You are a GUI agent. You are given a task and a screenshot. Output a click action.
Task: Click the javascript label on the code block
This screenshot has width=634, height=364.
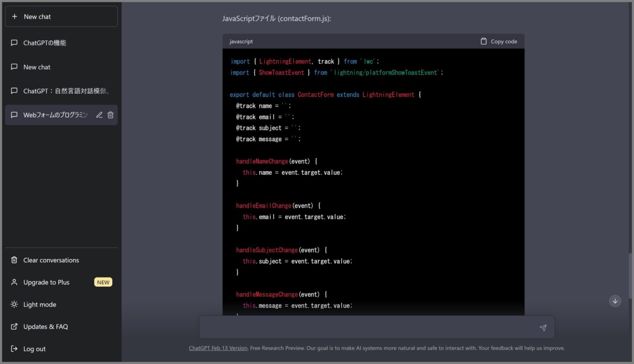point(241,41)
